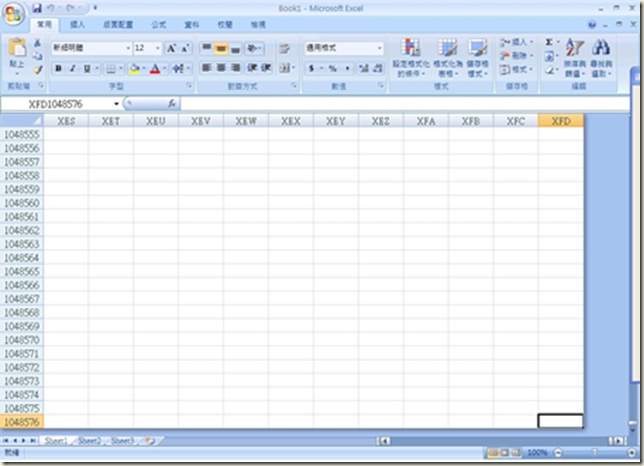
Task: Click the Copy icon in clipboard group
Action: coord(37,56)
